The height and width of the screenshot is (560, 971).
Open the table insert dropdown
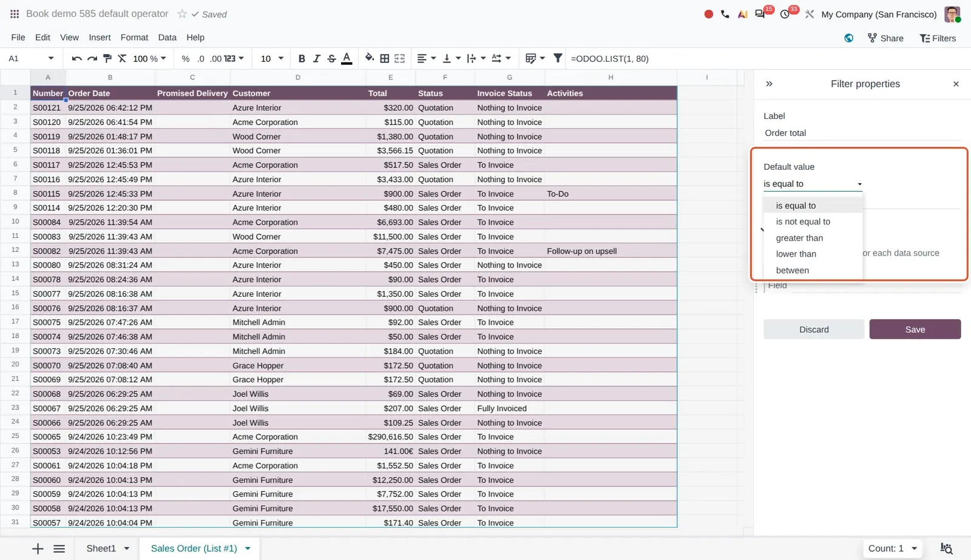[535, 59]
